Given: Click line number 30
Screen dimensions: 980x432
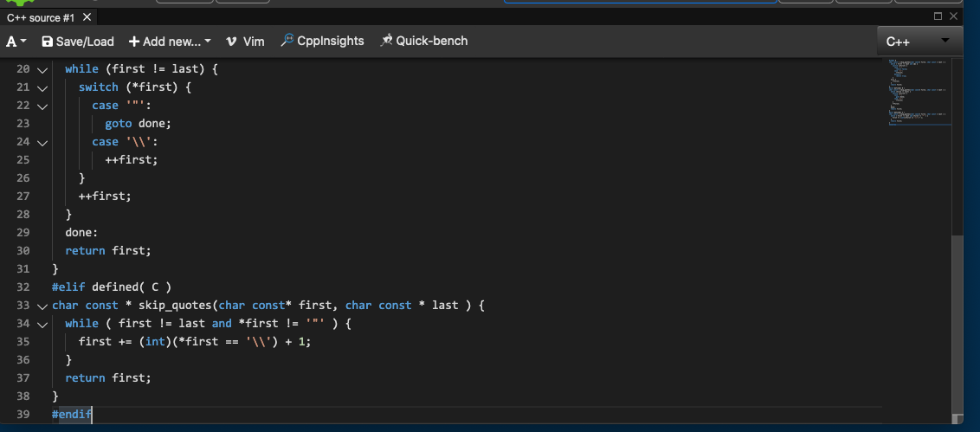Looking at the screenshot, I should tap(23, 251).
